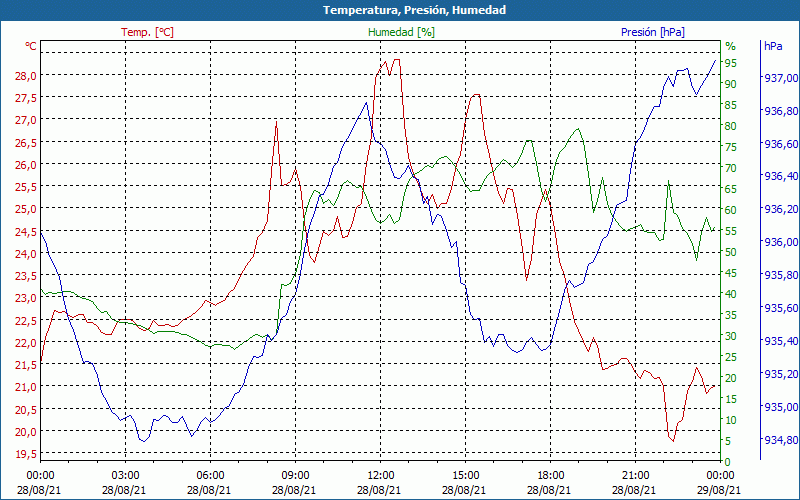Click the '20,5' temperature axis value
800x500 pixels.
click(26, 409)
